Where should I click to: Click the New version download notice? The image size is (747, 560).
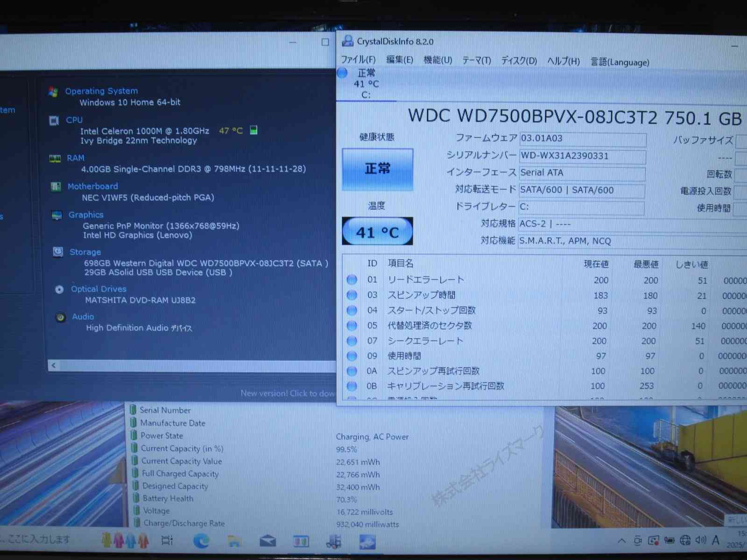coord(287,393)
